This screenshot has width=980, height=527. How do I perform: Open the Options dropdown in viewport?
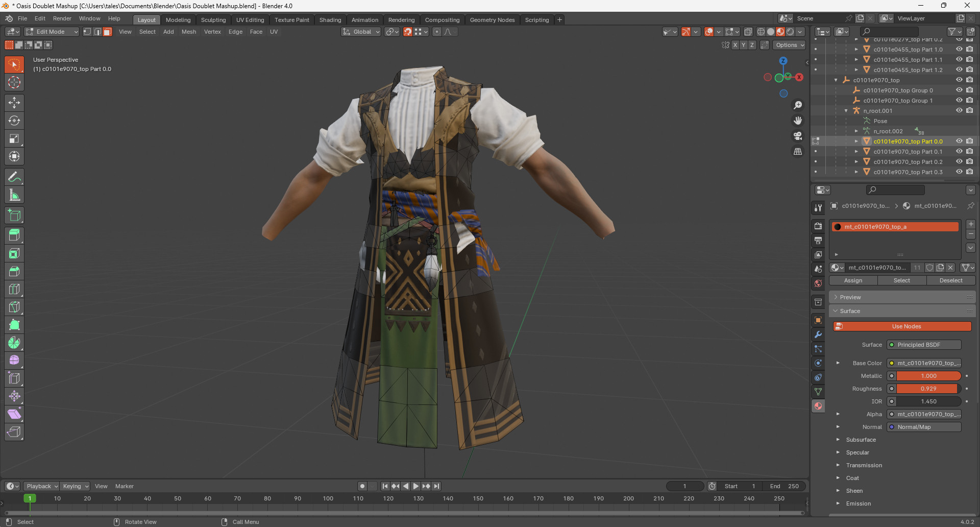click(x=790, y=45)
